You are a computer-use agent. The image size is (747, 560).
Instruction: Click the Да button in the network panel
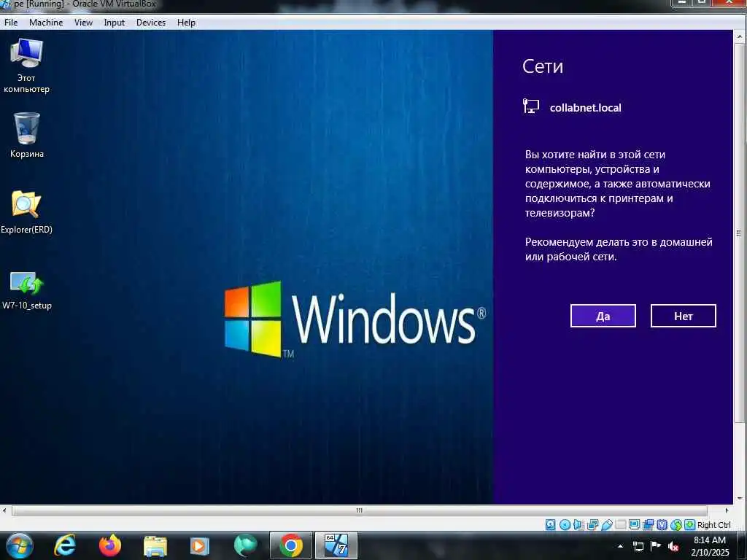(x=603, y=316)
